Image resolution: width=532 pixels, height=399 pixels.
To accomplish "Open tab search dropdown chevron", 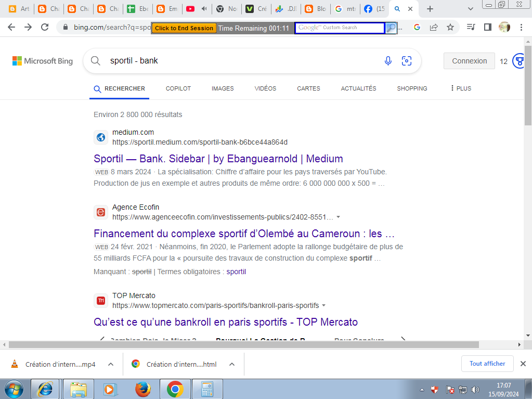I will pyautogui.click(x=470, y=9).
